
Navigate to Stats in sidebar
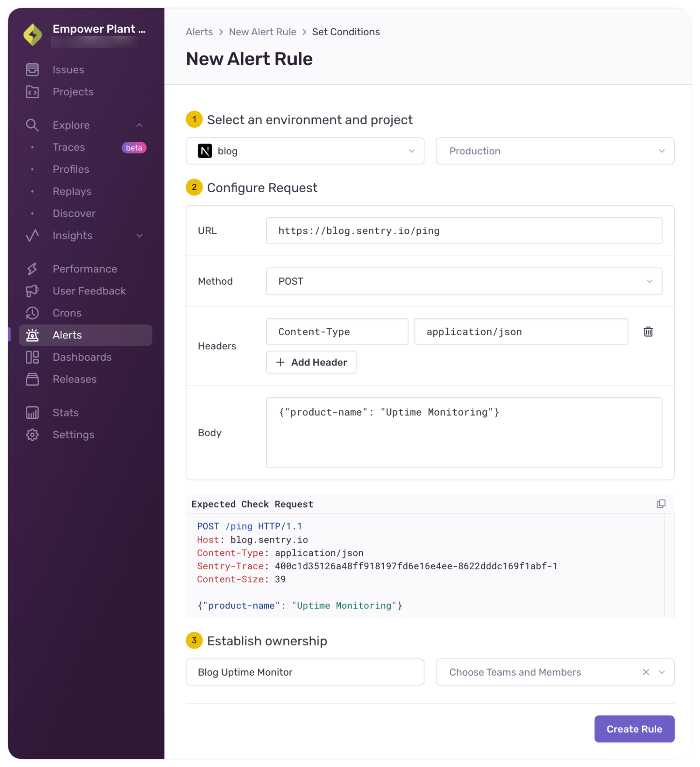[66, 413]
